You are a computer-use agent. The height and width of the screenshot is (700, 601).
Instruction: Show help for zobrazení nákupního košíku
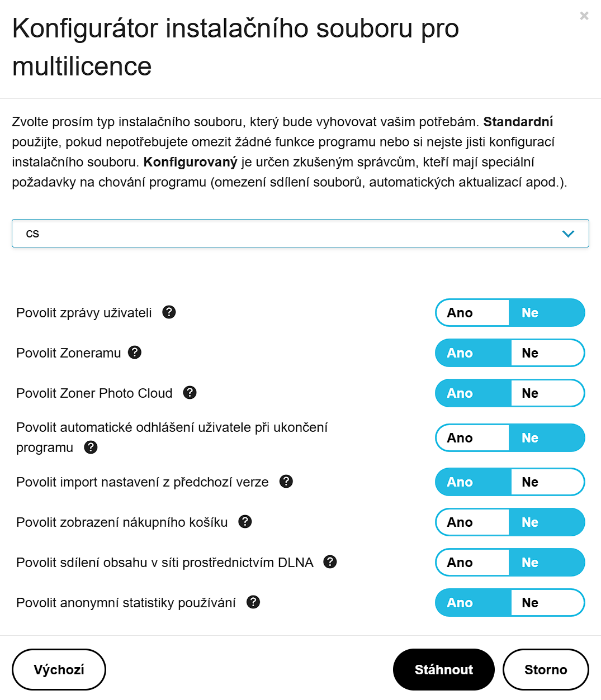tap(245, 522)
